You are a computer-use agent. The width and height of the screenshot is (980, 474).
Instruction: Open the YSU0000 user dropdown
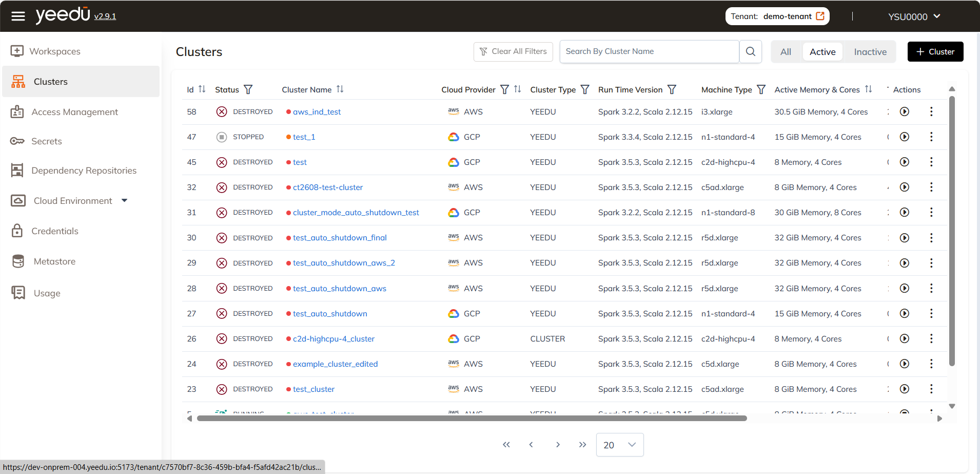click(914, 16)
